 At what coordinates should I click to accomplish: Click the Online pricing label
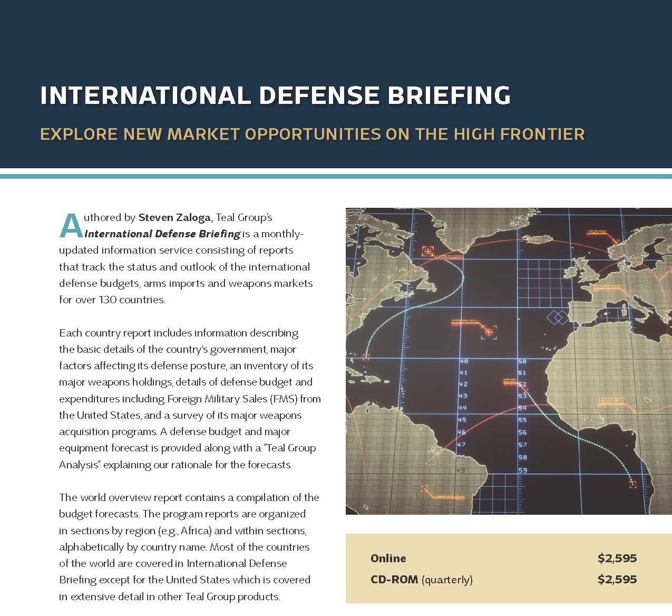click(388, 558)
